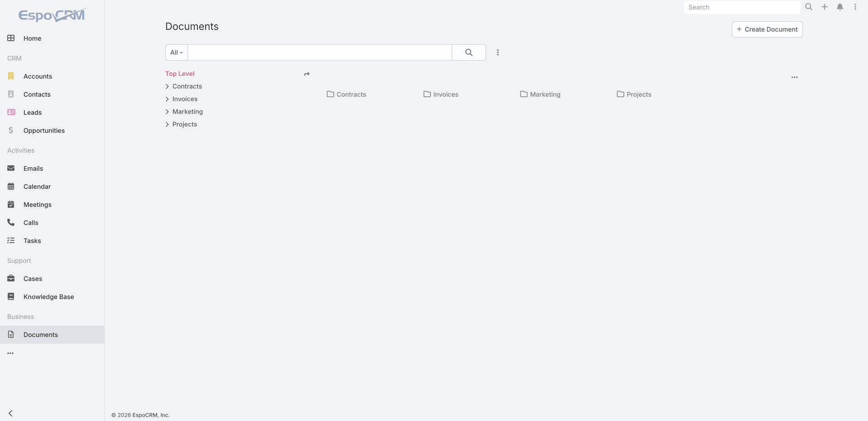Image resolution: width=868 pixels, height=421 pixels.
Task: Click the Emails envelope icon
Action: pos(11,168)
